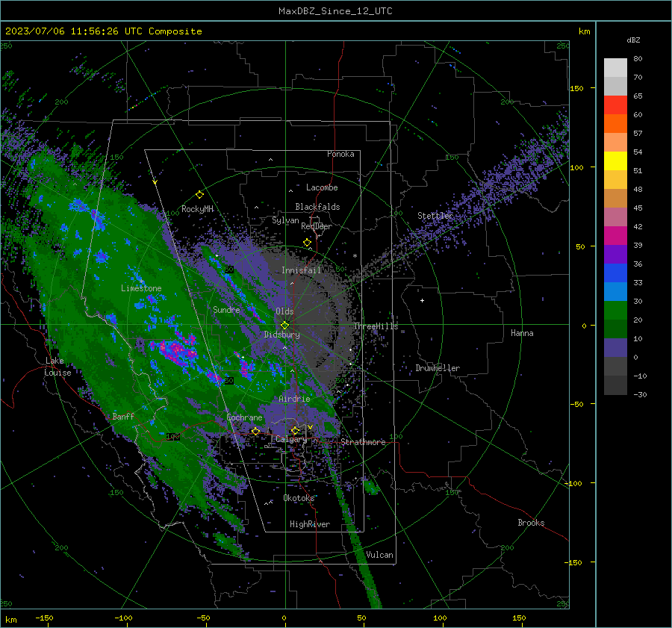This screenshot has height=628, width=672.
Task: Select the light blue 30-33 dBZ legend swatch
Action: coord(615,292)
